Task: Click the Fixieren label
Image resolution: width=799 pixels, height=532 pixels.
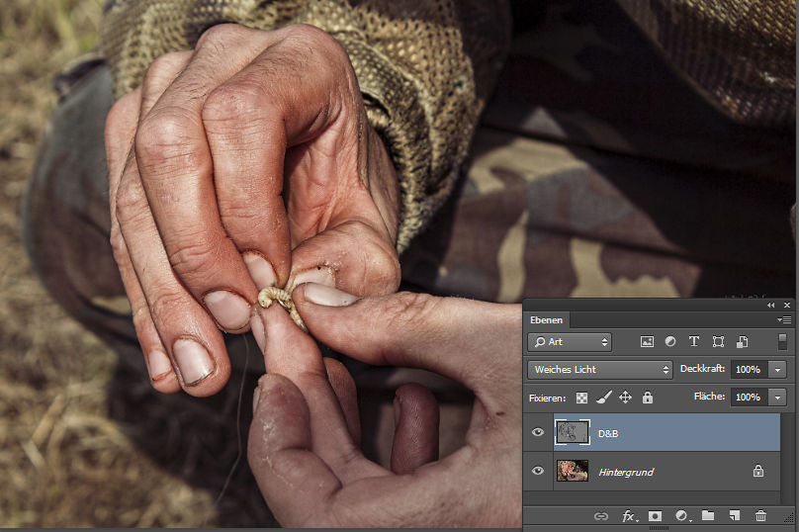Action: [x=547, y=398]
